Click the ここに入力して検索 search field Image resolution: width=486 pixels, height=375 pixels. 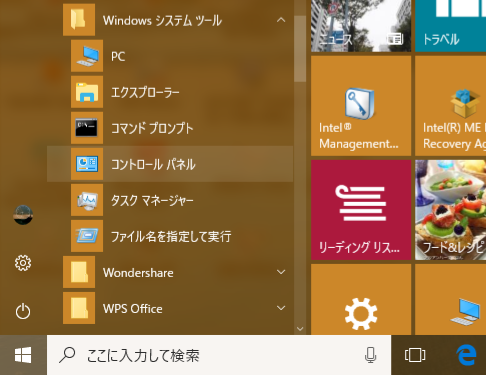(219, 355)
